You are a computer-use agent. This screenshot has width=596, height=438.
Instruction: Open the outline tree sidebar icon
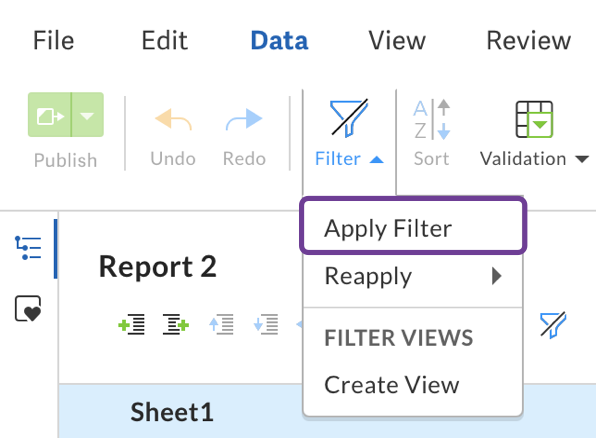(28, 248)
